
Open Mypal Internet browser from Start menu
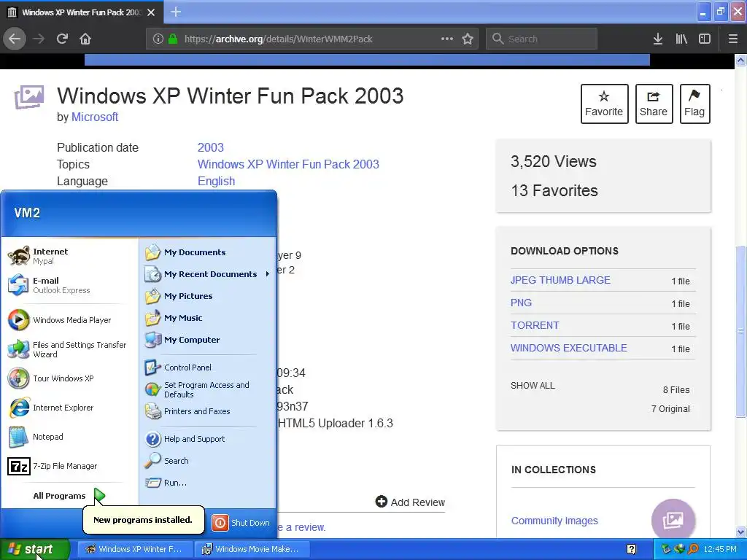coord(69,256)
